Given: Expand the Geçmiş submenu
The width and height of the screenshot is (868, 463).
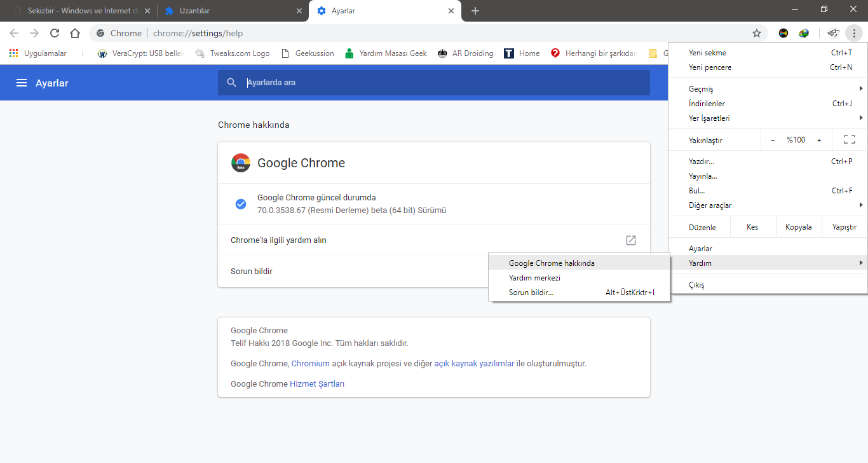Looking at the screenshot, I should pos(768,89).
